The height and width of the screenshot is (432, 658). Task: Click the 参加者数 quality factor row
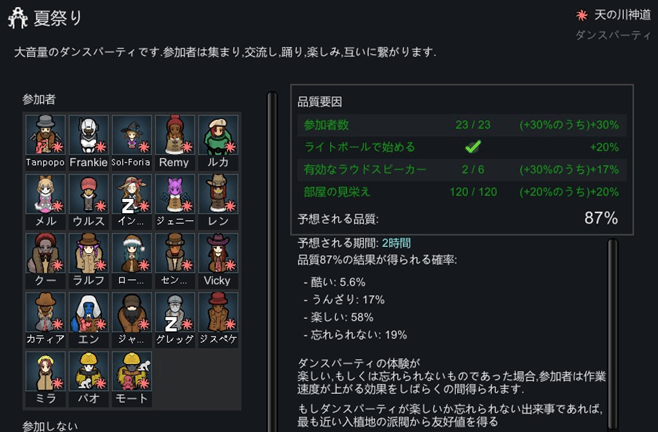462,125
